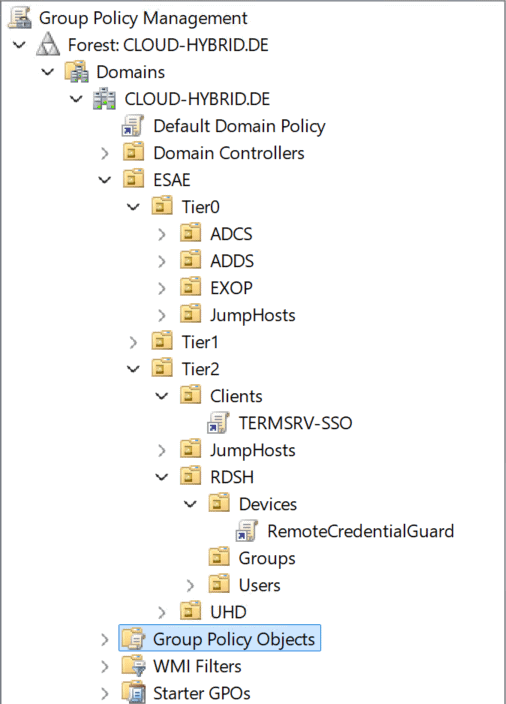Expand the UHD organizational unit
Screen dimensions: 506x704
[x=162, y=612]
